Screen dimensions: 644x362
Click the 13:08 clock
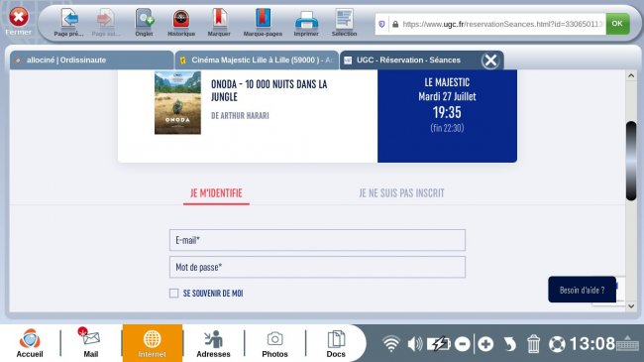pos(591,343)
